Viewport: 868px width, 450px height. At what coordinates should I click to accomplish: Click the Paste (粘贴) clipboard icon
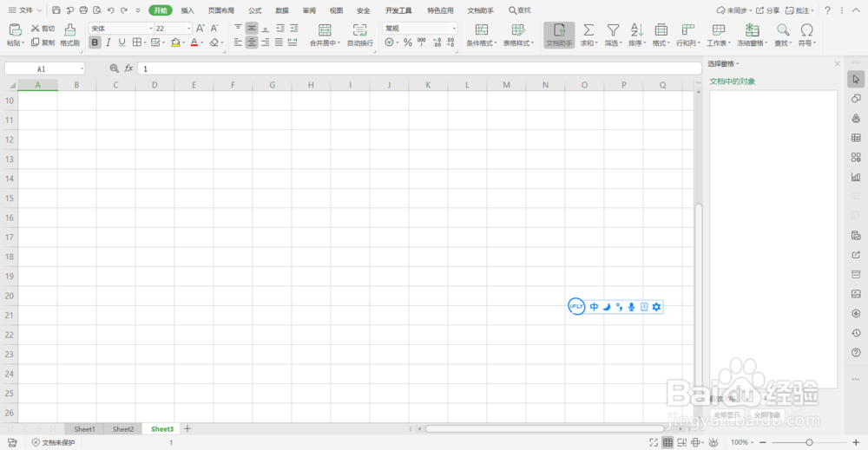[15, 29]
